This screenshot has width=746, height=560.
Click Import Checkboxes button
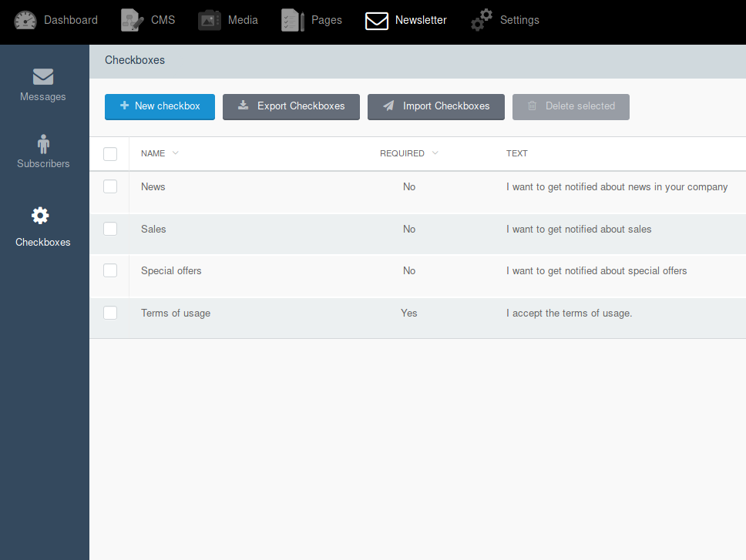[x=435, y=107]
